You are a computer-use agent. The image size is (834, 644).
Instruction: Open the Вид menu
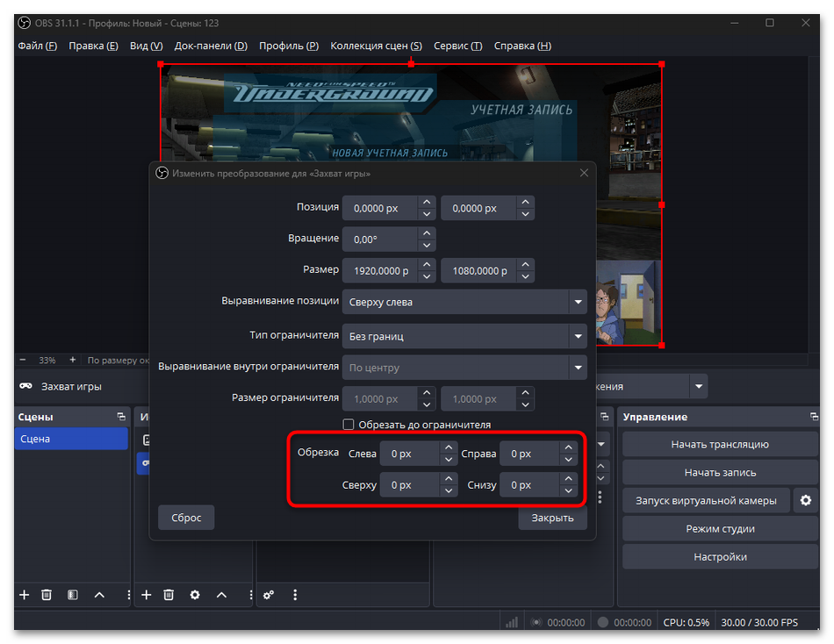pyautogui.click(x=147, y=46)
